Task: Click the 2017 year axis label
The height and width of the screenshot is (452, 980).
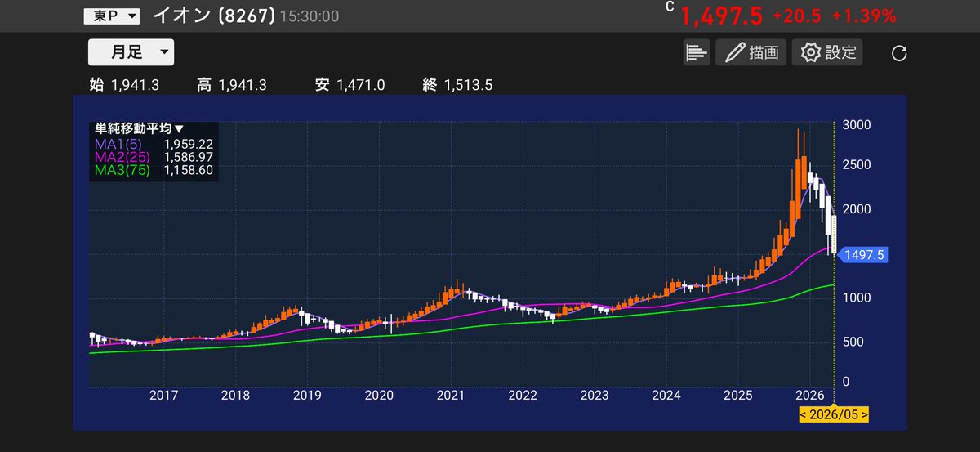Action: click(x=164, y=396)
